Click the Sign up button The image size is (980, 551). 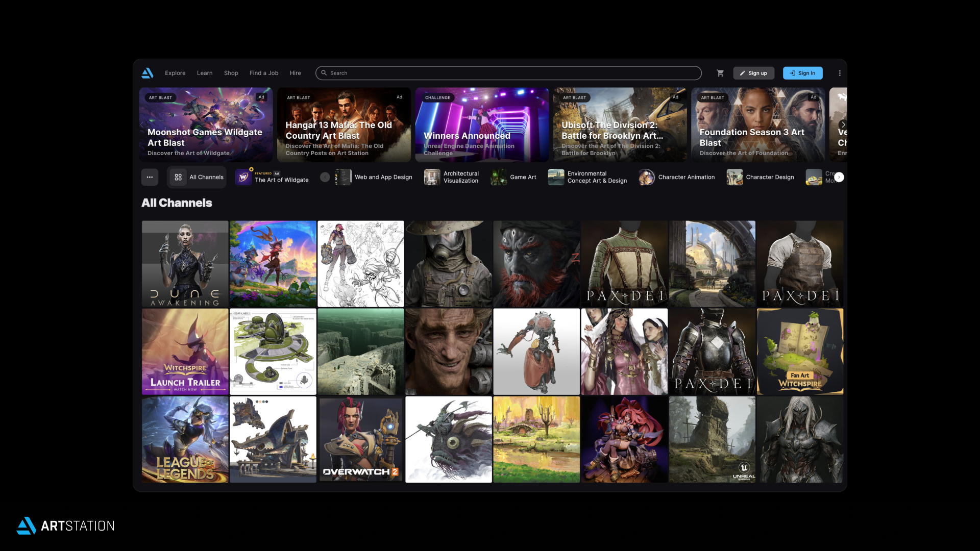[x=753, y=73]
